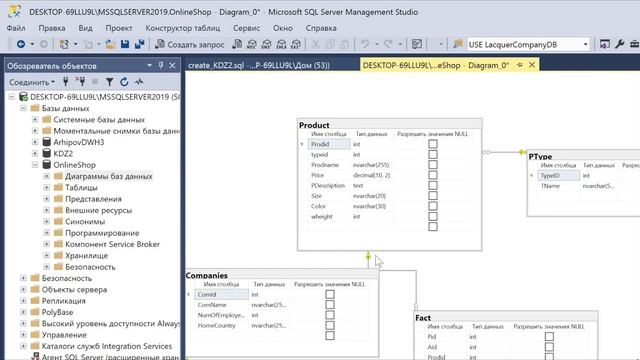Open the Соединить dropdown

point(32,82)
